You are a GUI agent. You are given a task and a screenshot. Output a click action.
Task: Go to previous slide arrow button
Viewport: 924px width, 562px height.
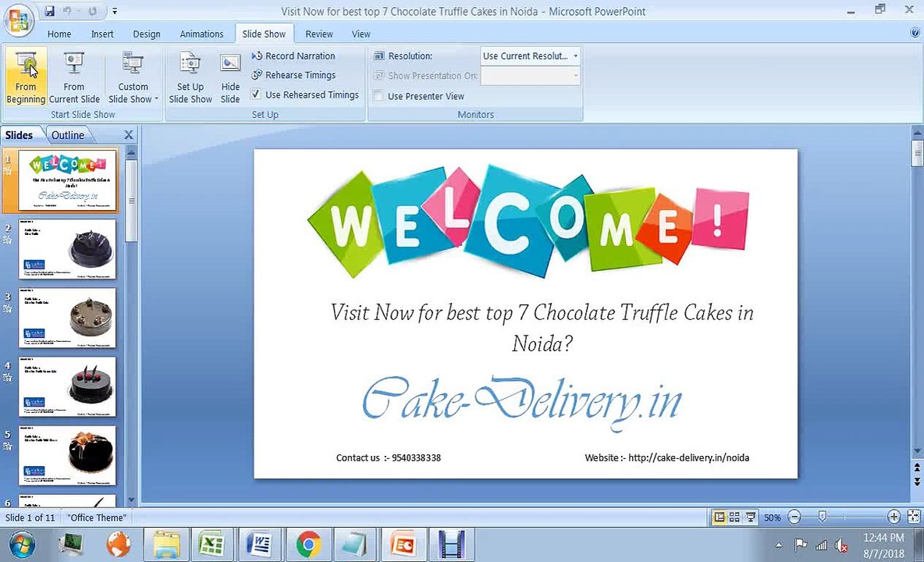coord(917,468)
